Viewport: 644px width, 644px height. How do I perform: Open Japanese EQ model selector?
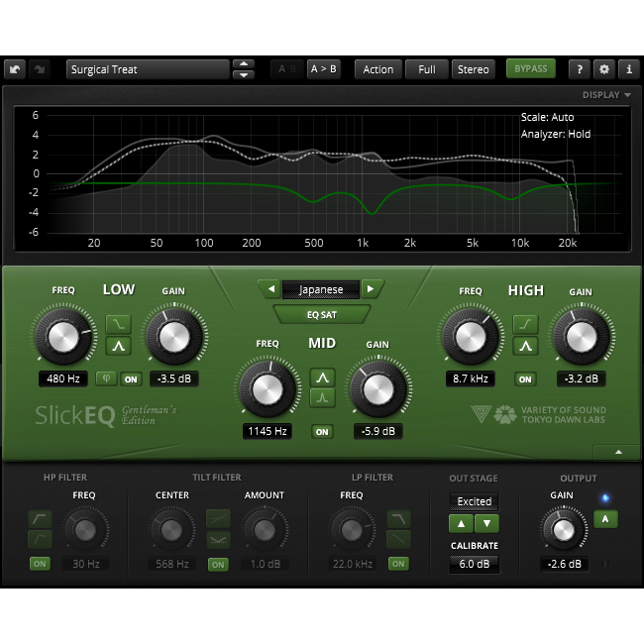pyautogui.click(x=321, y=289)
